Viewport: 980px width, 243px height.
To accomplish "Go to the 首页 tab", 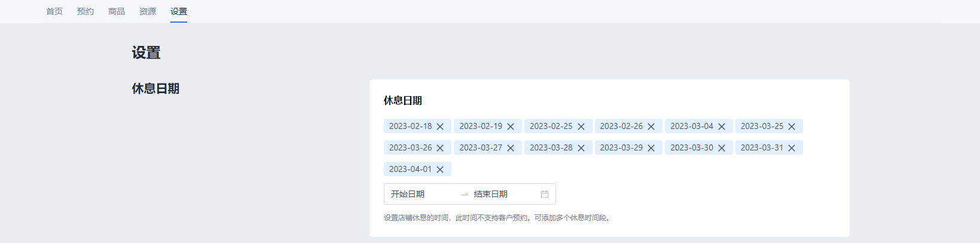I will (x=54, y=11).
